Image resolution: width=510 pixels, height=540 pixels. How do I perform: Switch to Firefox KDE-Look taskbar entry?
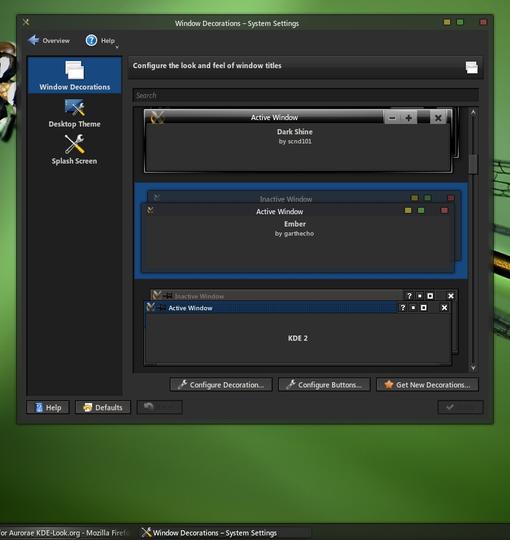(x=65, y=533)
